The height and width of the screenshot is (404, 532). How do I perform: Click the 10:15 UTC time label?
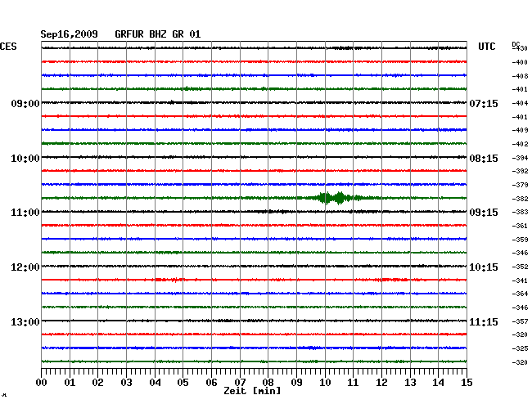[484, 267]
